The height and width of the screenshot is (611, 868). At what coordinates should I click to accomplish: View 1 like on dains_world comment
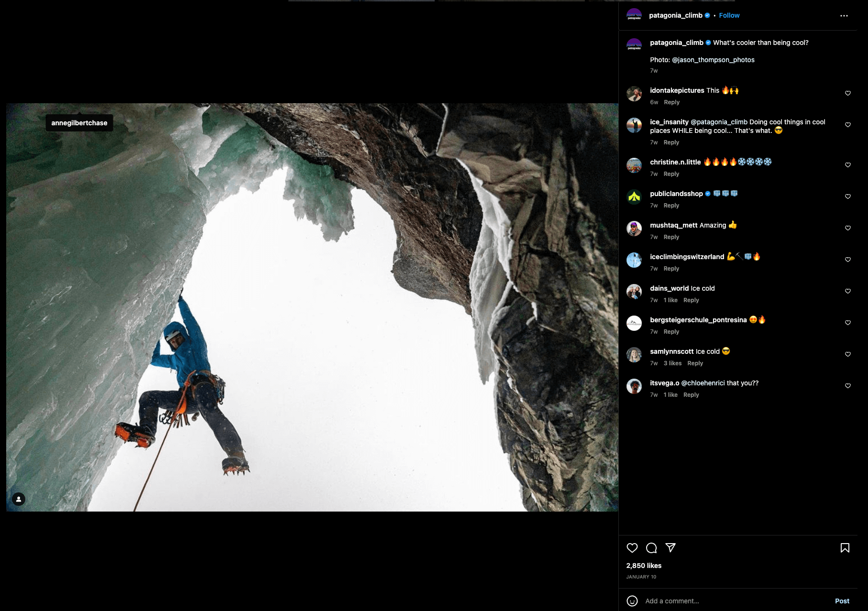pos(670,300)
